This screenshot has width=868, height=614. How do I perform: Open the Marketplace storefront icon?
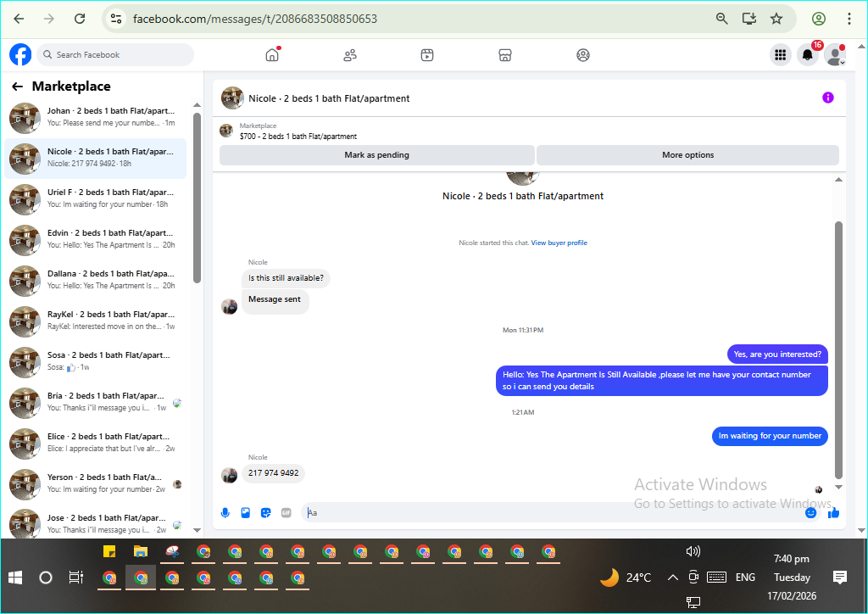tap(505, 55)
